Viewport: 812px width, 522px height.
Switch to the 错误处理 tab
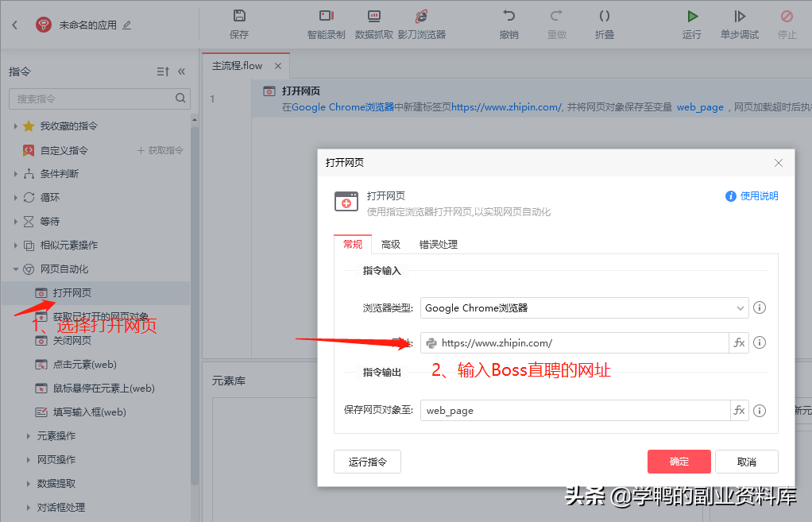pos(439,244)
